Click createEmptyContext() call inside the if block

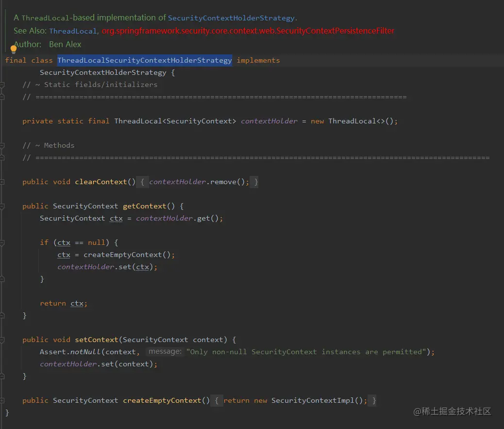click(127, 255)
